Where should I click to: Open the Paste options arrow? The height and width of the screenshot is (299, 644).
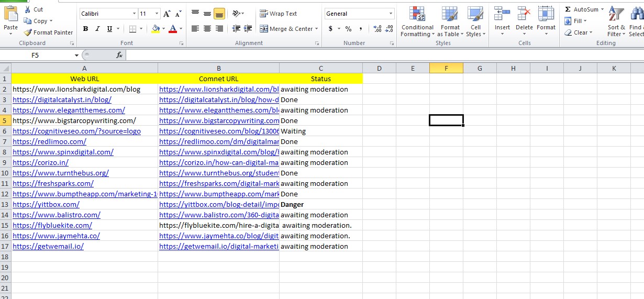[10, 34]
